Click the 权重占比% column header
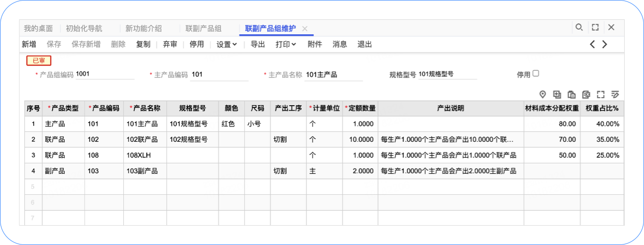The image size is (644, 245). tap(602, 108)
